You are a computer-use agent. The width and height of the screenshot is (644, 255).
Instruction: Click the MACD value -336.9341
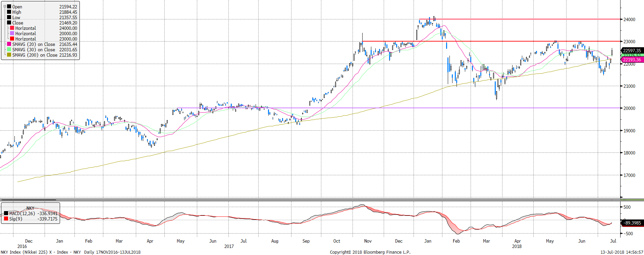pyautogui.click(x=47, y=213)
